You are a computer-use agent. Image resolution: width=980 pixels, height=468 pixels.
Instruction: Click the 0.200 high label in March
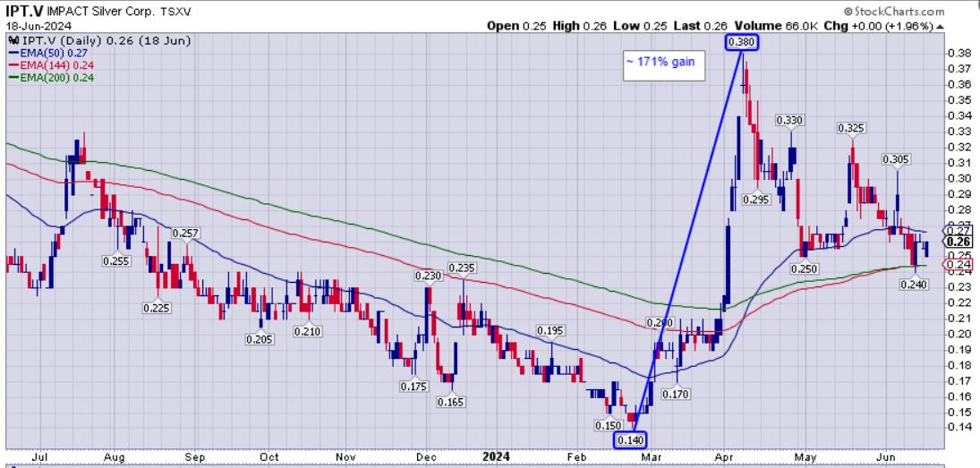pos(660,323)
